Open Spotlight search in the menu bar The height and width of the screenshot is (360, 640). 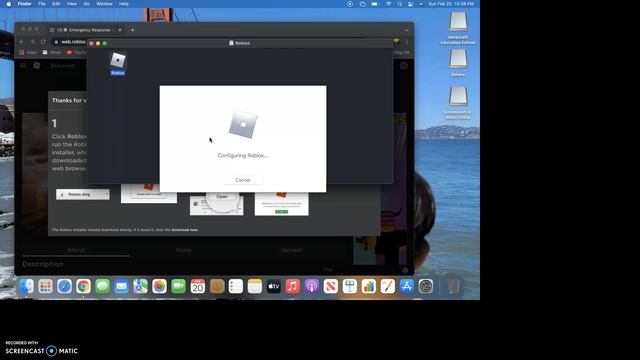pos(400,4)
